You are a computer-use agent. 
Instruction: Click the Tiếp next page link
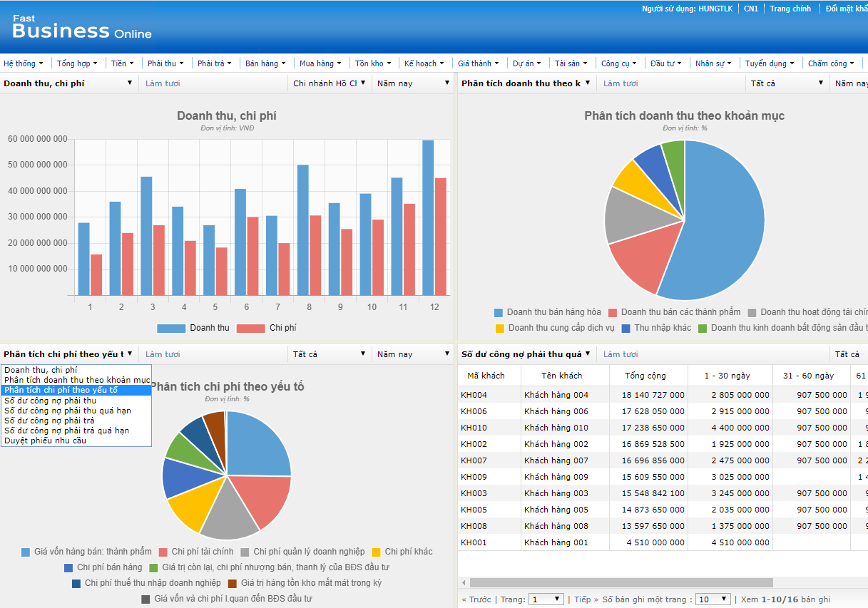(582, 599)
